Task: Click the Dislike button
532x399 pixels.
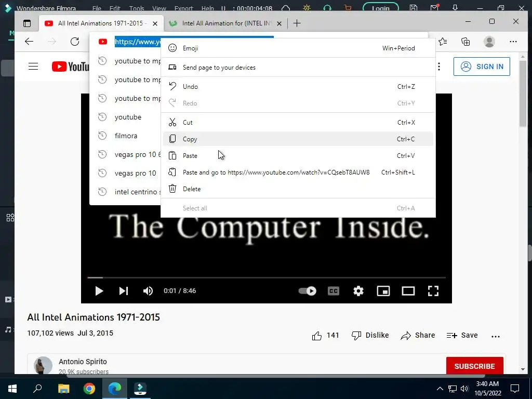Action: (370, 335)
